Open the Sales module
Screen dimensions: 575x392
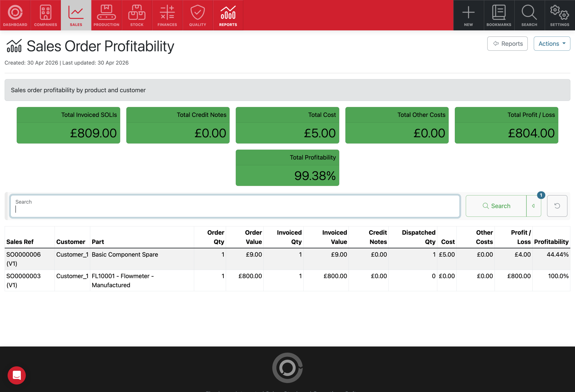(x=76, y=15)
